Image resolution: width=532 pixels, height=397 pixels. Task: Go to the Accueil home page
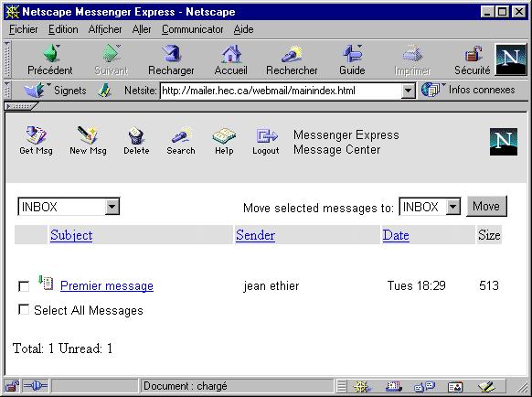click(x=230, y=60)
